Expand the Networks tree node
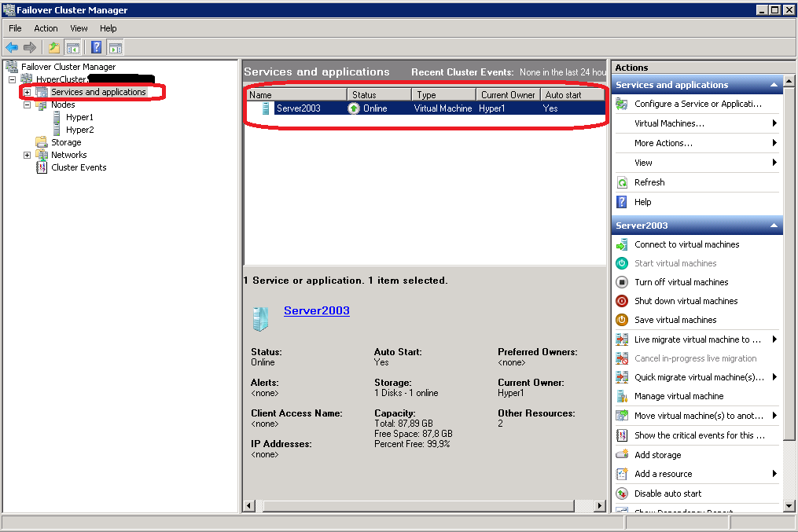Screen dimensions: 798x532 27,155
